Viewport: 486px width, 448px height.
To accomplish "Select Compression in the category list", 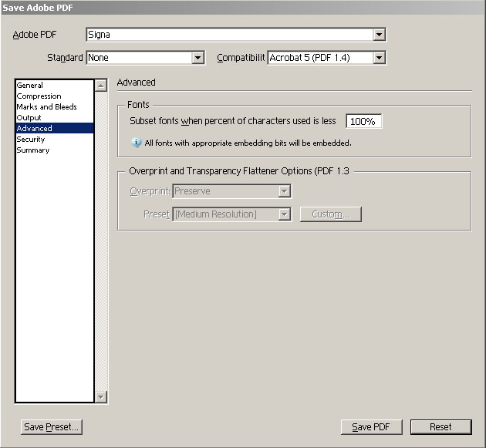I will point(55,96).
